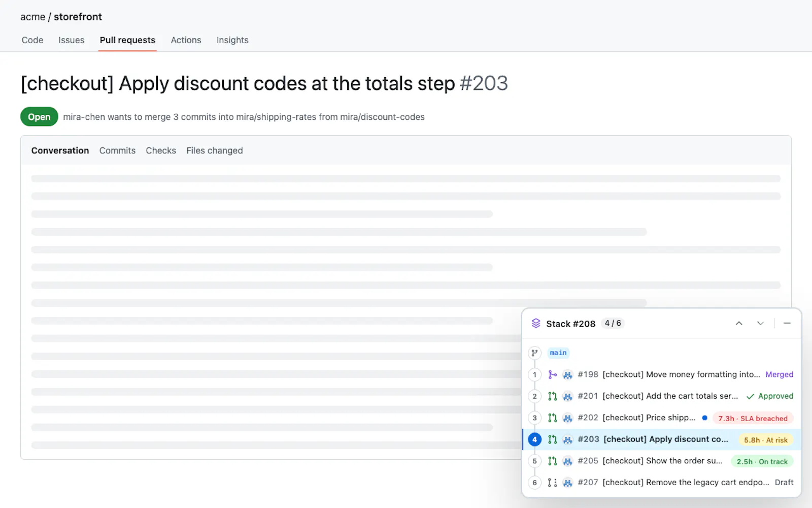Click the green checkmark beside Approved

click(x=750, y=396)
